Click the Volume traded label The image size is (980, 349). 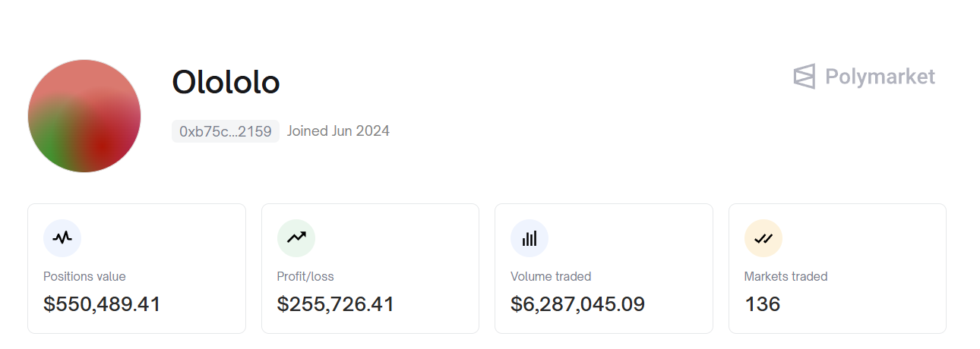click(x=551, y=276)
